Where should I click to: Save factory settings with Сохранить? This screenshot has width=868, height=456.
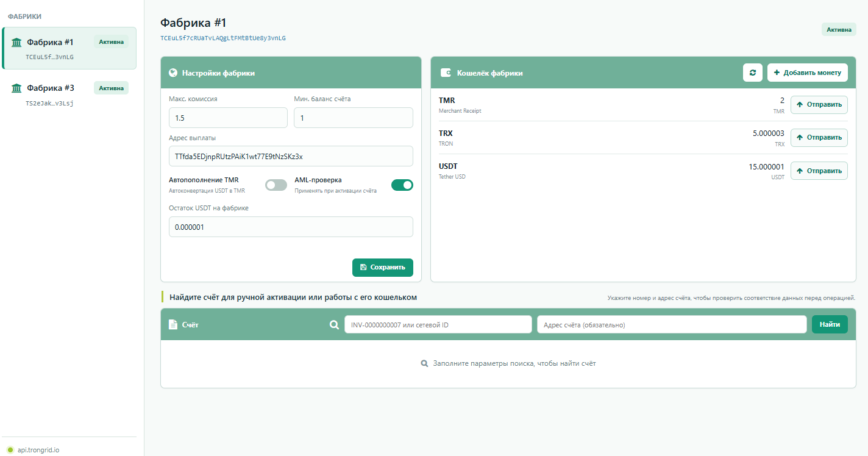point(383,267)
